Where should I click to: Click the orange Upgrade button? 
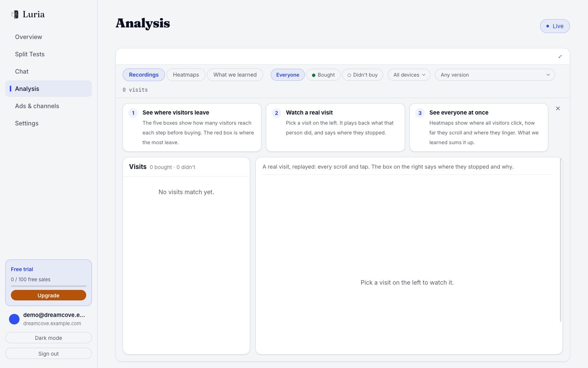48,296
